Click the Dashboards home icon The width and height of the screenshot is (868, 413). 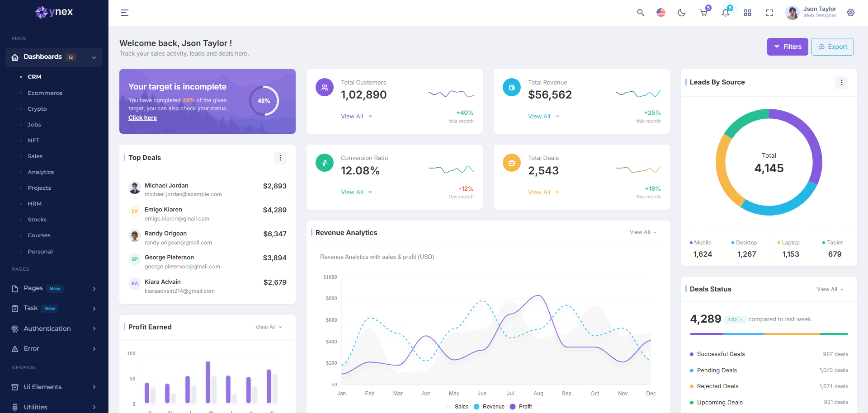coord(15,57)
